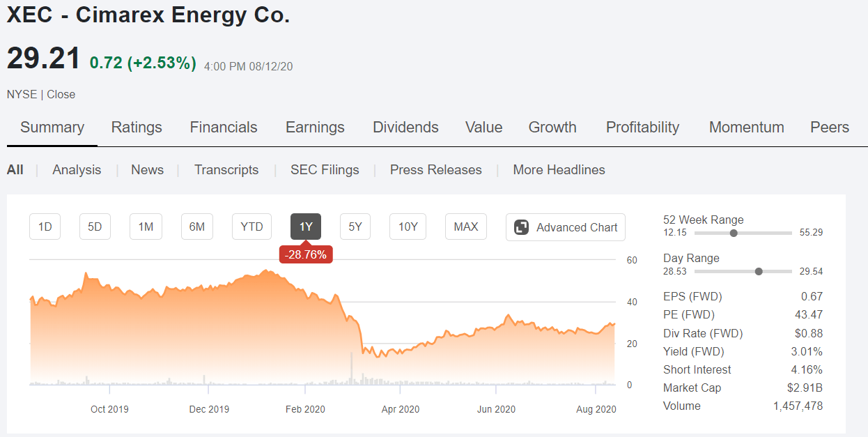Click the 52 Week Range slider marker
This screenshot has height=437, width=868.
[x=734, y=233]
